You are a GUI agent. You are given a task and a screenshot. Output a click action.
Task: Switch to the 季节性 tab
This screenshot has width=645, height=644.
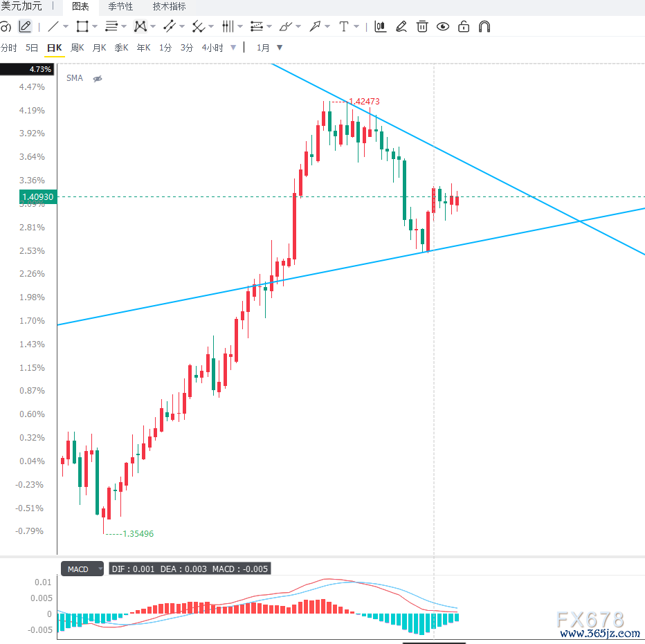[x=120, y=7]
